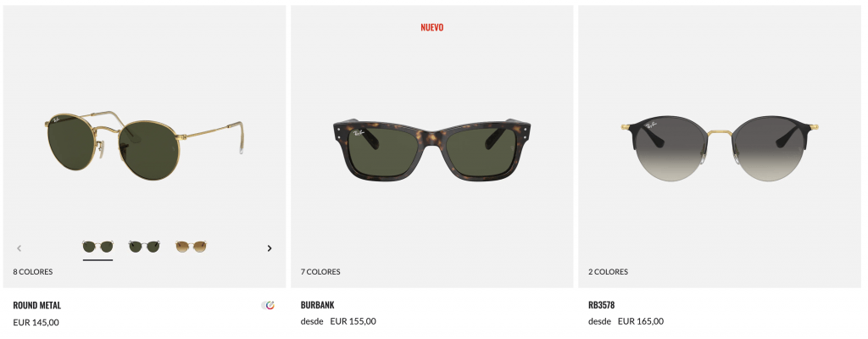Click the desde EUR 155,00 price

coord(338,321)
